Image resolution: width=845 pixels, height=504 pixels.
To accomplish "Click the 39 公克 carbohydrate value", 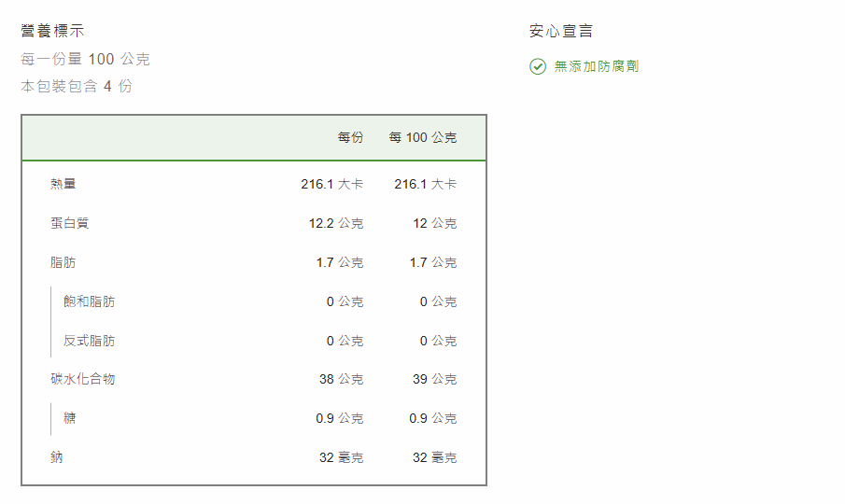I will click(x=434, y=379).
